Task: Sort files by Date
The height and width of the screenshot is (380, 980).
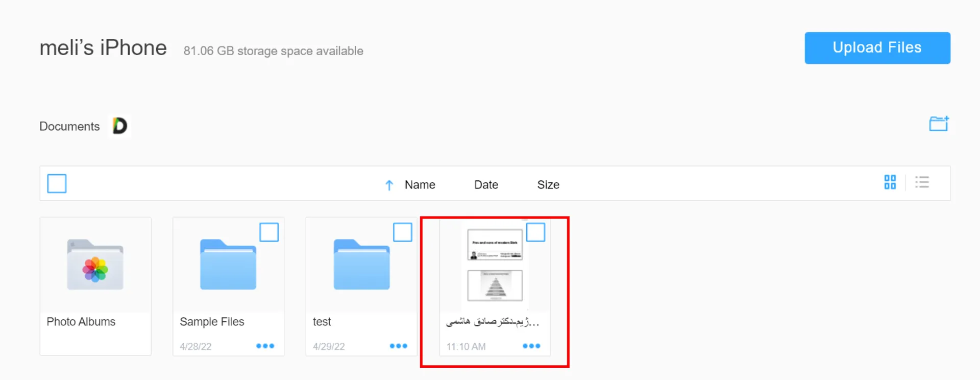Action: click(486, 185)
